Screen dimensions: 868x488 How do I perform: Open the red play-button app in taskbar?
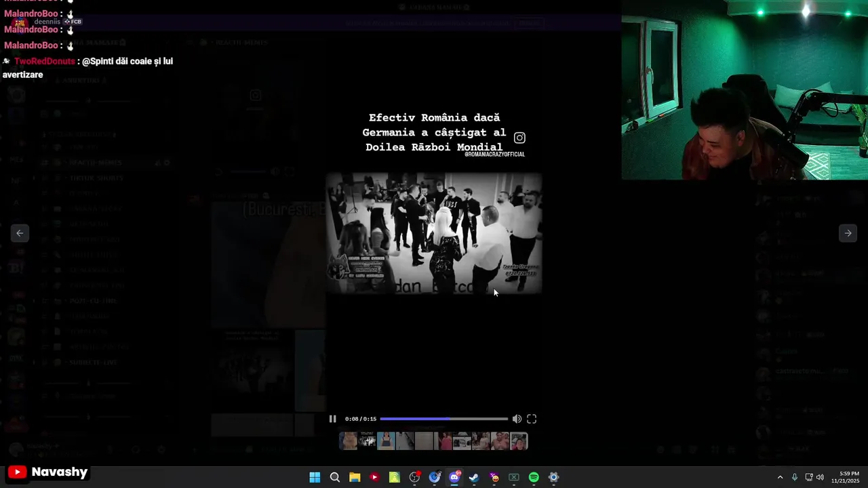point(374,477)
